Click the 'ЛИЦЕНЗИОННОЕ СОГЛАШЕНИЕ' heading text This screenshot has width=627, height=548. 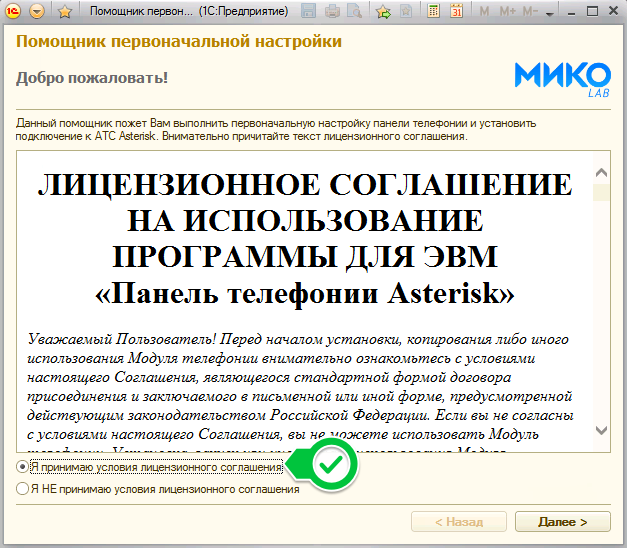305,185
